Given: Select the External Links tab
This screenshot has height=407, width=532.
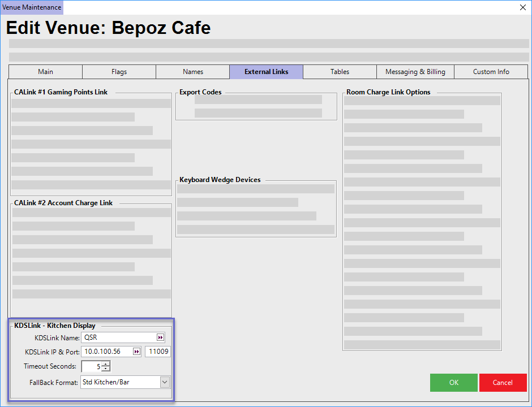Looking at the screenshot, I should tap(266, 72).
